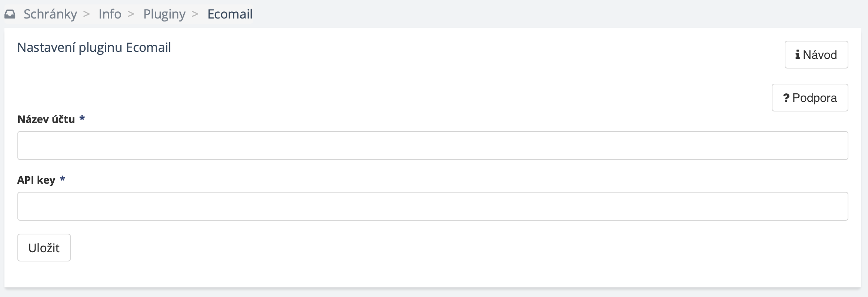Click the question mark icon on Podpora

(x=786, y=98)
